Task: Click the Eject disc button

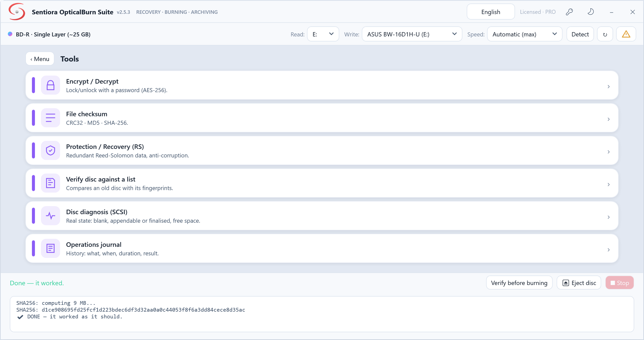Action: 579,283
